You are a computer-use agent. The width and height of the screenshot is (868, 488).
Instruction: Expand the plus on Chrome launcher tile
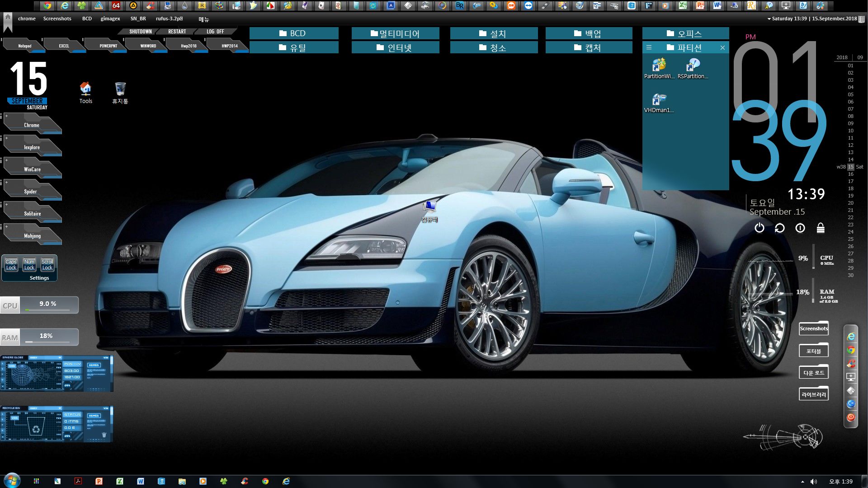(6, 116)
